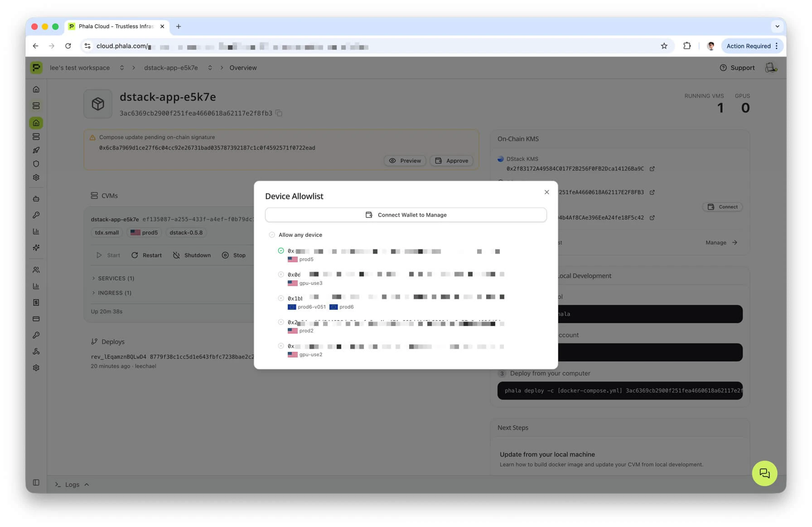Bookmark this page with the star icon
Screen dimensions: 812x527
[664, 46]
